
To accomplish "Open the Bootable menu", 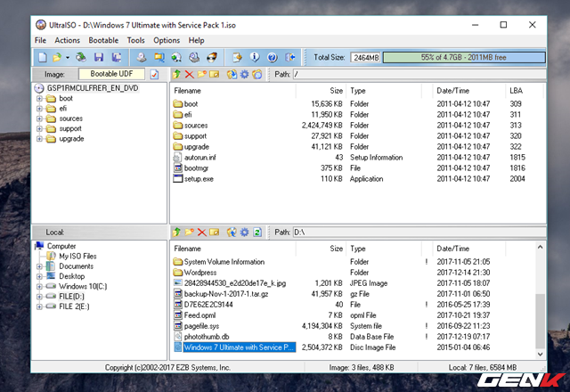I will [103, 40].
